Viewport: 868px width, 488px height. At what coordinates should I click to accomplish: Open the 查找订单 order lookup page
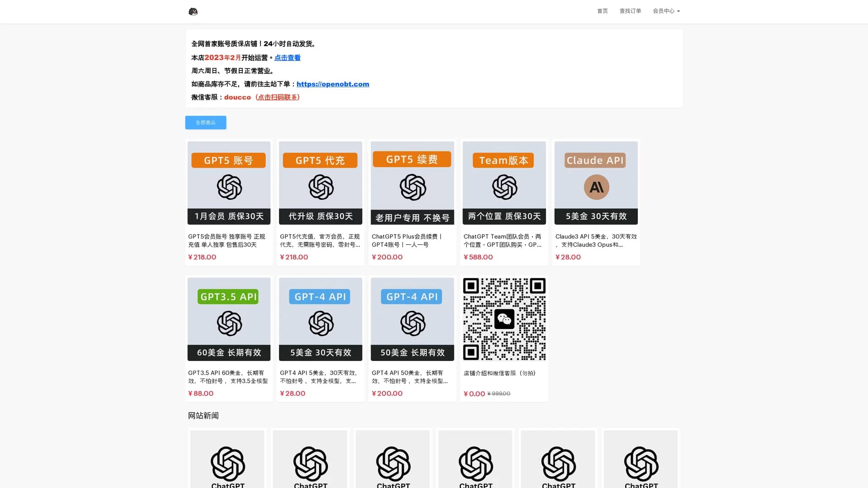pyautogui.click(x=630, y=11)
